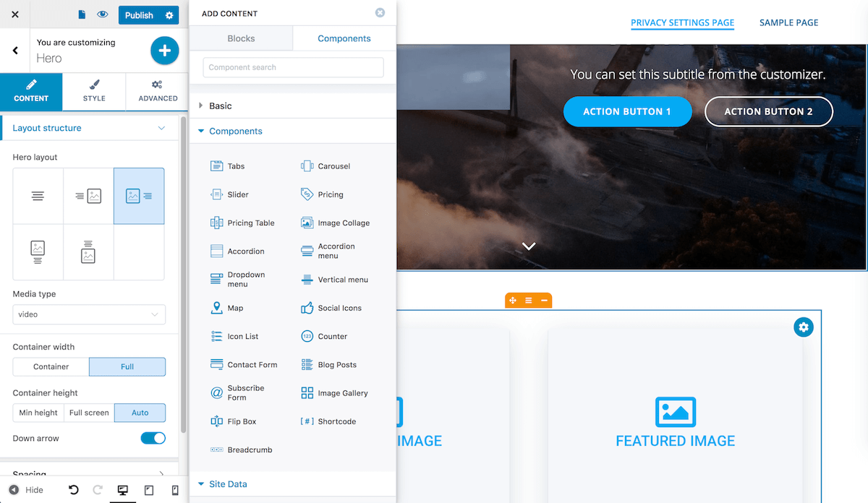Open the orange section menu icon
This screenshot has width=868, height=503.
529,300
